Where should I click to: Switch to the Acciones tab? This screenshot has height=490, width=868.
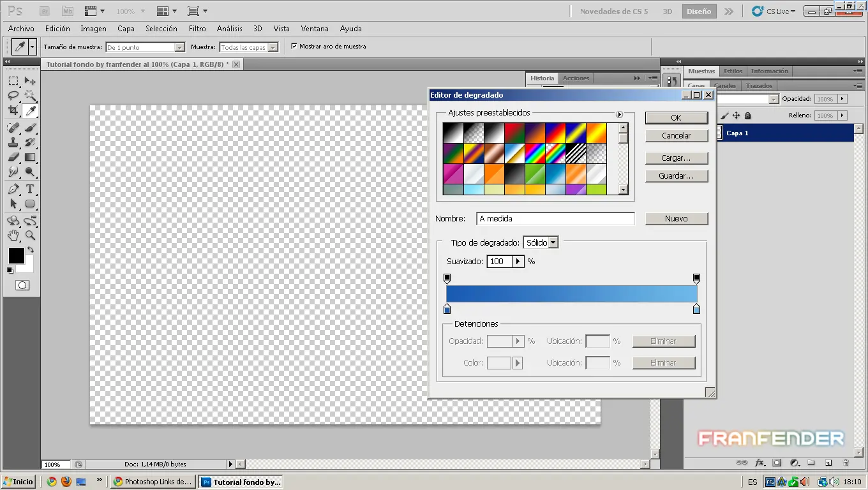click(576, 78)
